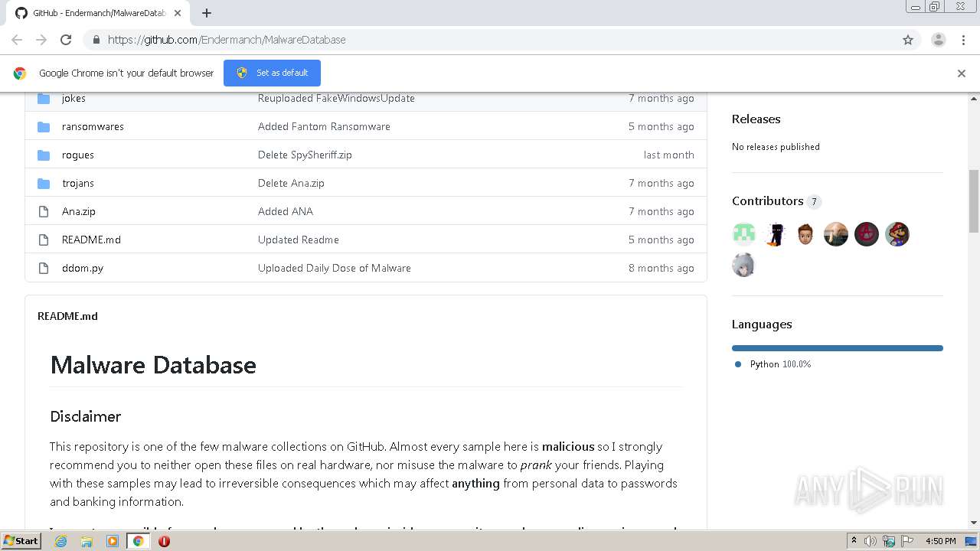Image resolution: width=980 pixels, height=551 pixels.
Task: Open the green pixel contributor avatar
Action: 743,234
